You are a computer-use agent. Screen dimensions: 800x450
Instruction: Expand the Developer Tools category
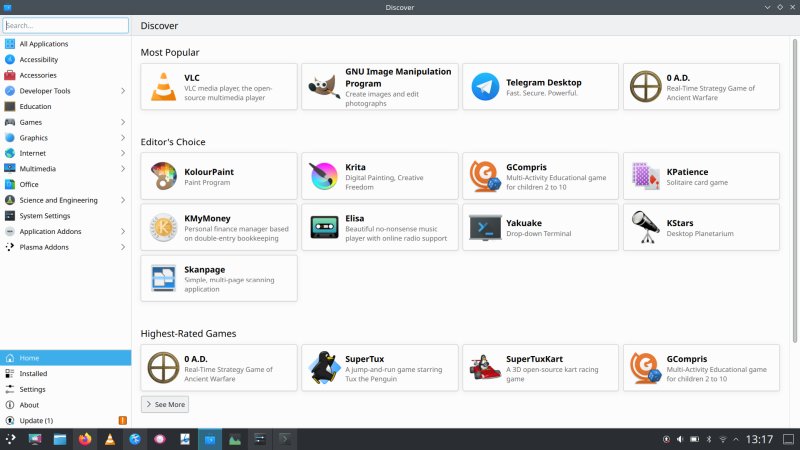point(123,91)
